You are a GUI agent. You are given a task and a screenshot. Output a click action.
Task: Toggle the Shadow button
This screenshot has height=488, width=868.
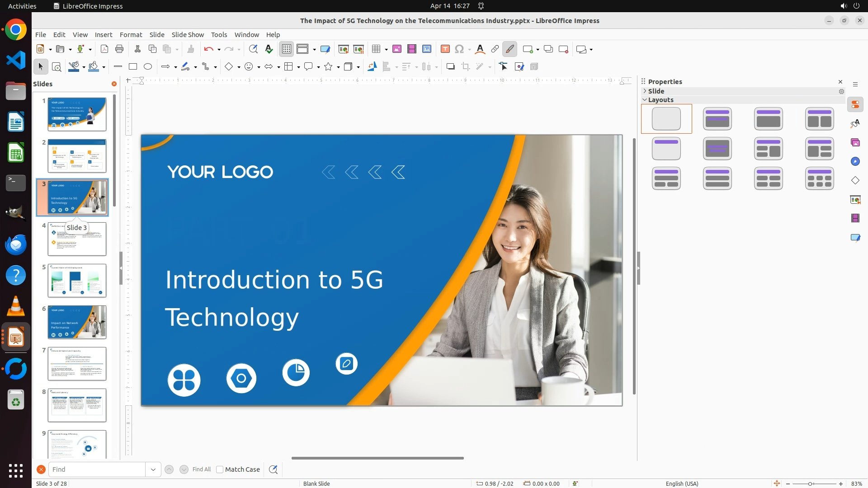tap(450, 67)
